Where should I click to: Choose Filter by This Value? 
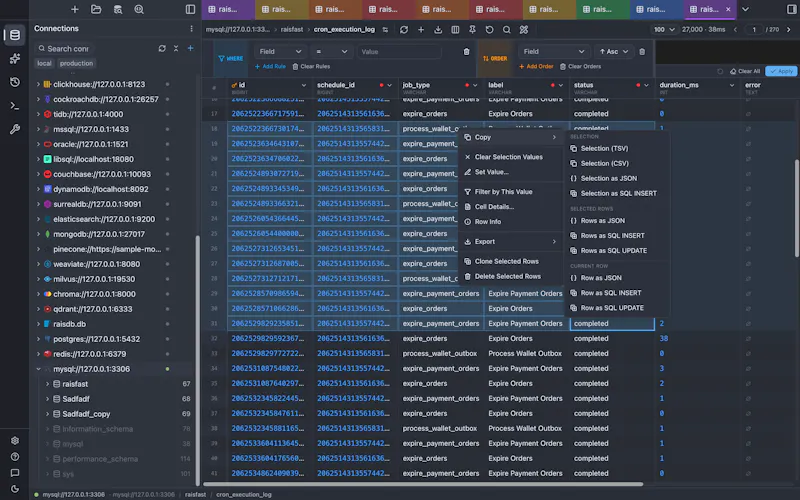coord(510,192)
